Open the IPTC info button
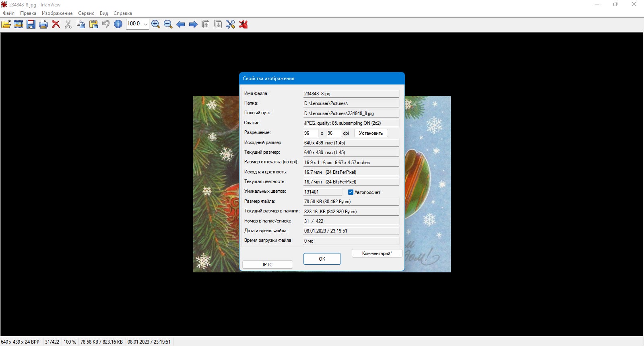 click(268, 264)
